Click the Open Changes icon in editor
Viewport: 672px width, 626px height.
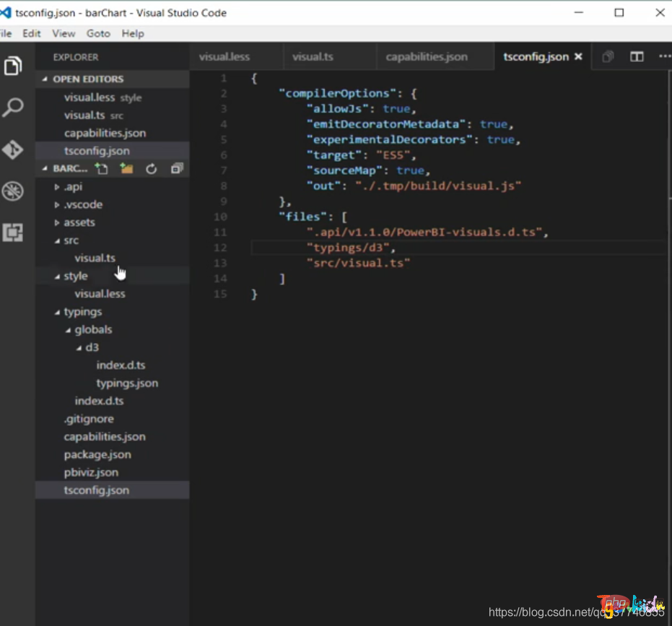608,56
